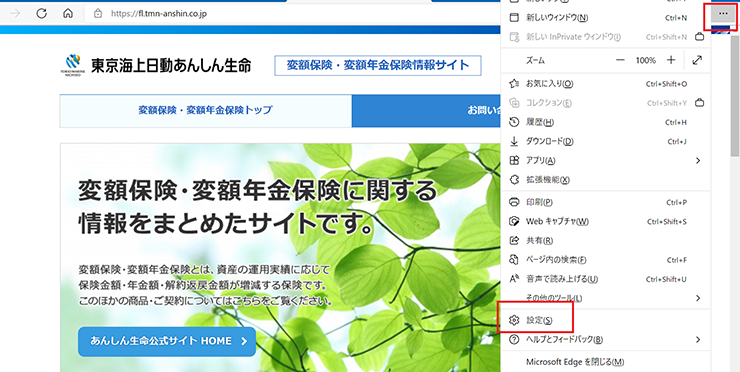Expand the その他のツール submenu arrow

(698, 298)
